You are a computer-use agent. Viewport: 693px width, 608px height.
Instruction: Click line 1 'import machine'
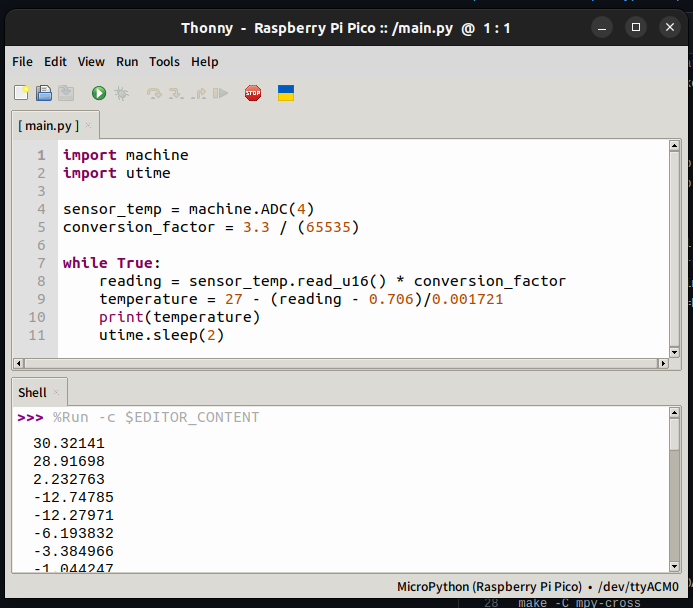click(x=126, y=155)
